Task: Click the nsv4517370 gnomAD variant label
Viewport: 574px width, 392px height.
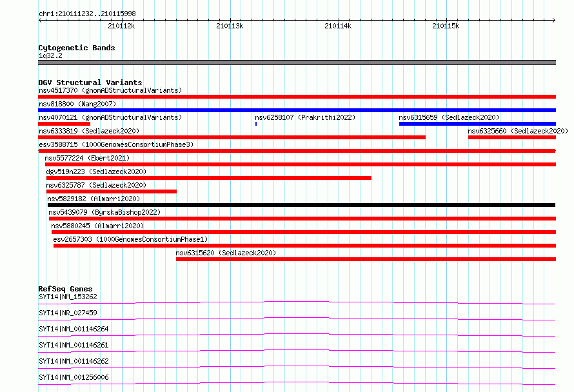Action: pos(110,90)
